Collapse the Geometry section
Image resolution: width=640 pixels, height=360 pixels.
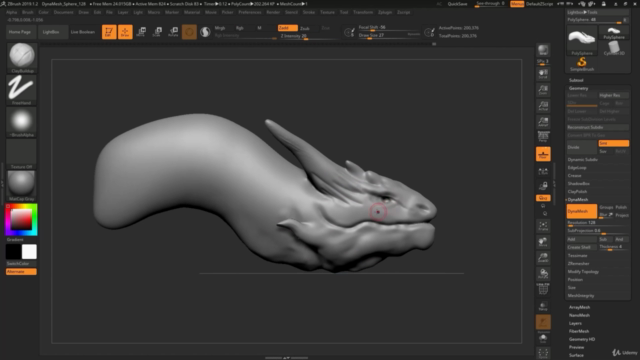pyautogui.click(x=579, y=88)
